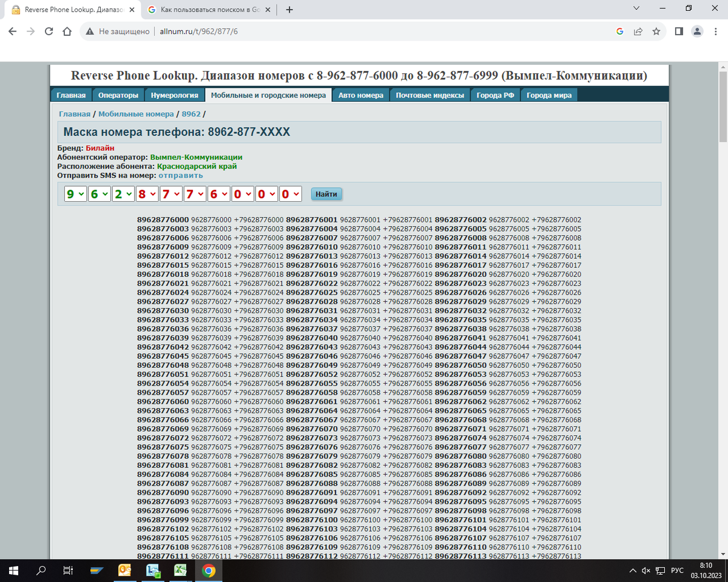Open Task View on the taskbar
The height and width of the screenshot is (582, 728).
(69, 570)
